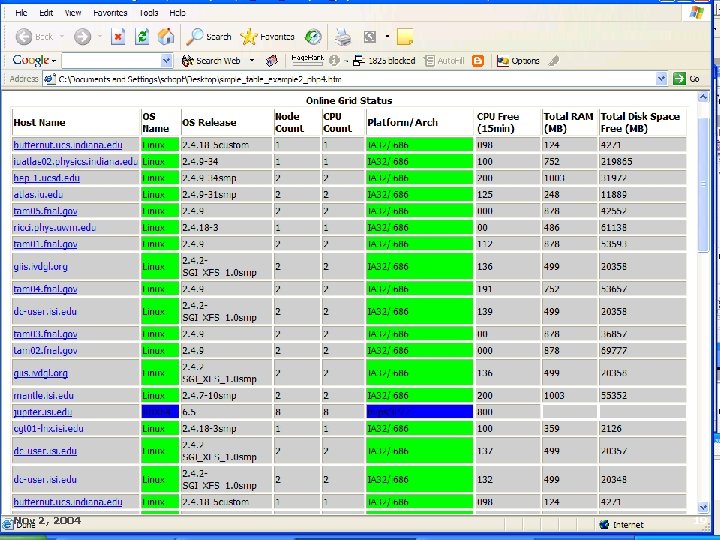Click the vertical scrollbar up arrow
The image size is (720, 540).
(703, 97)
